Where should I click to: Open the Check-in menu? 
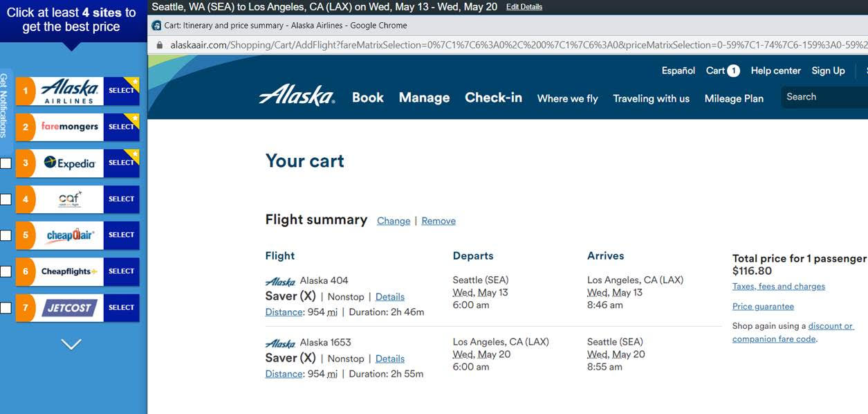pos(493,98)
